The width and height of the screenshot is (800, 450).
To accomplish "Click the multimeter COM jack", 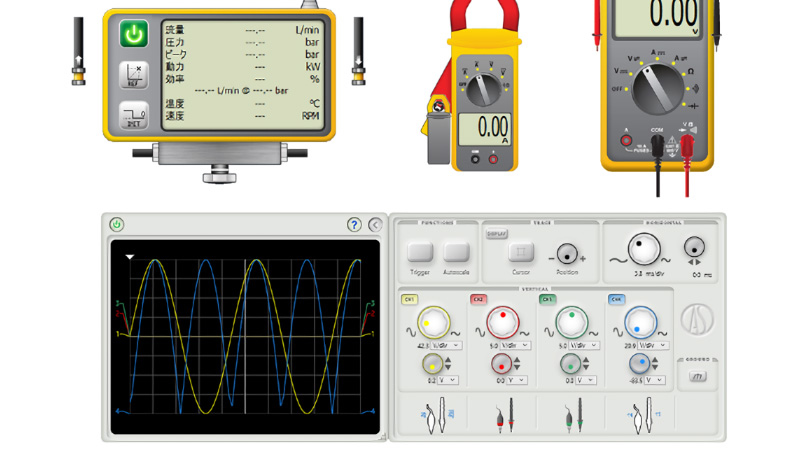I will pos(657,143).
